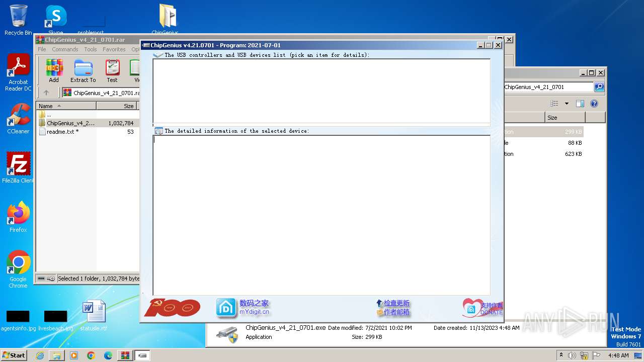
Task: Open CCleaner desktop shortcut
Action: (18, 119)
